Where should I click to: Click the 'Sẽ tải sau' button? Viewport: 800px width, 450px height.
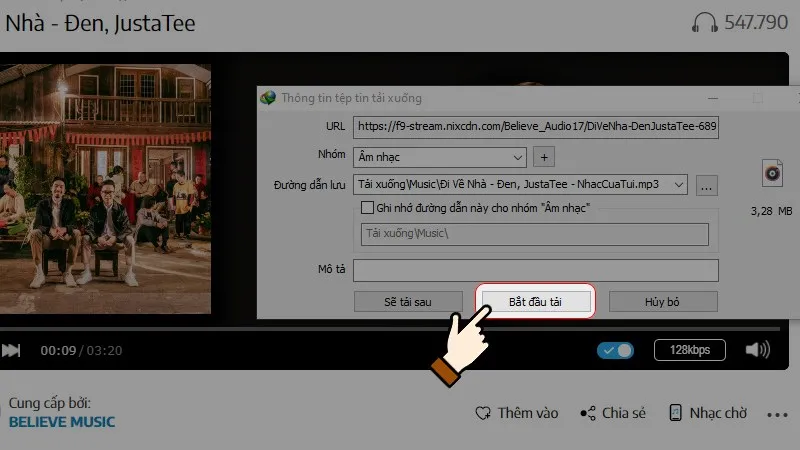tap(407, 302)
